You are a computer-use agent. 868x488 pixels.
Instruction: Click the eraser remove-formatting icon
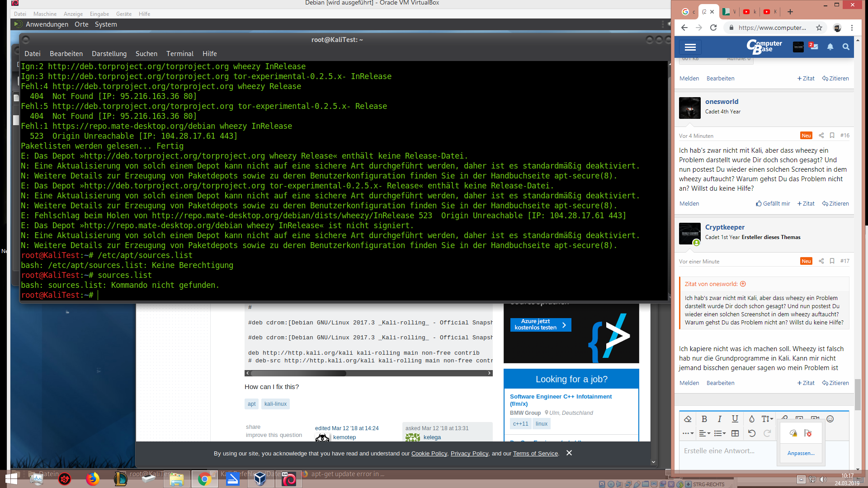click(688, 419)
